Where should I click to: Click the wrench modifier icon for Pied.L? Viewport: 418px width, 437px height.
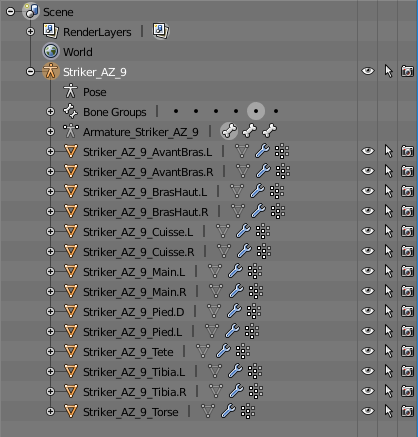[232, 331]
